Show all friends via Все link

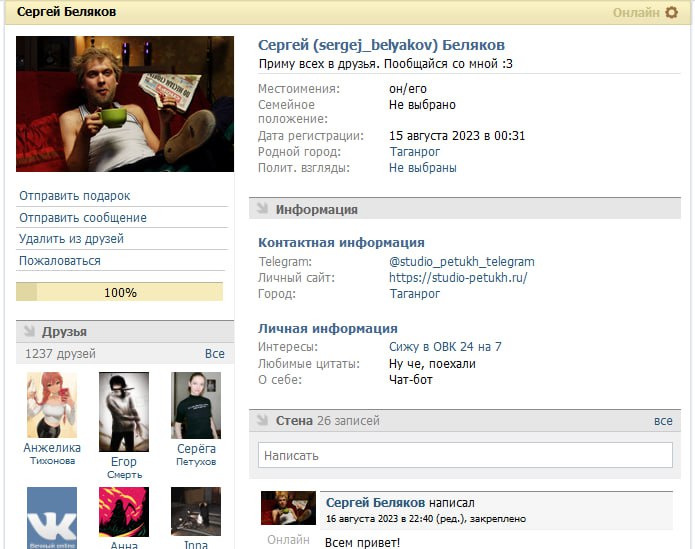pos(215,354)
